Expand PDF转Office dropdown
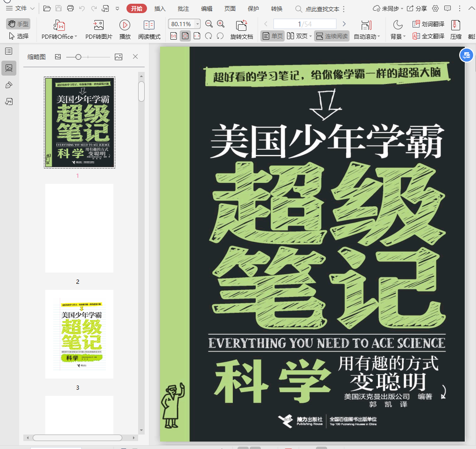The image size is (476, 449). point(76,36)
